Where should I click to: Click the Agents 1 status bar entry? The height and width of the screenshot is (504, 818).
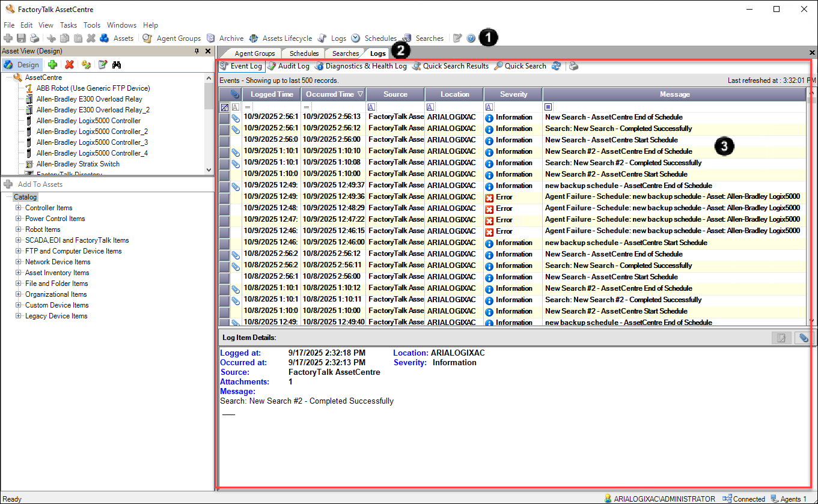point(790,499)
